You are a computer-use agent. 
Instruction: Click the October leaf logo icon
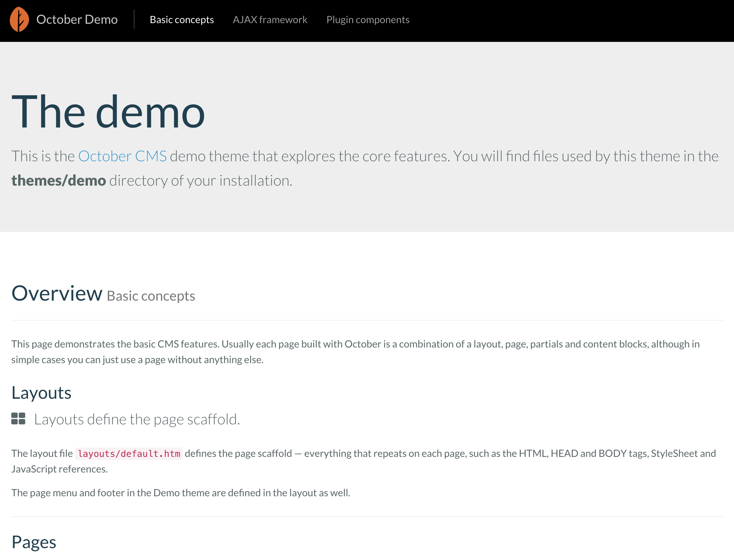19,19
